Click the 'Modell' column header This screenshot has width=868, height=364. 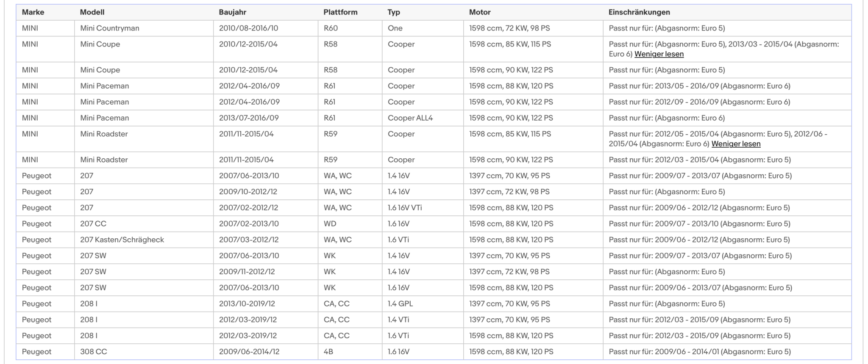point(92,12)
